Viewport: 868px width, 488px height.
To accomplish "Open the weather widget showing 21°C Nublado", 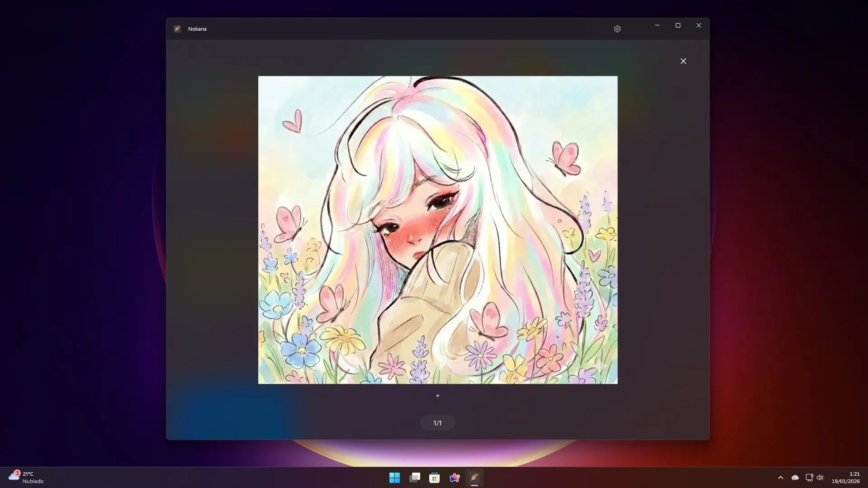I will click(x=26, y=478).
